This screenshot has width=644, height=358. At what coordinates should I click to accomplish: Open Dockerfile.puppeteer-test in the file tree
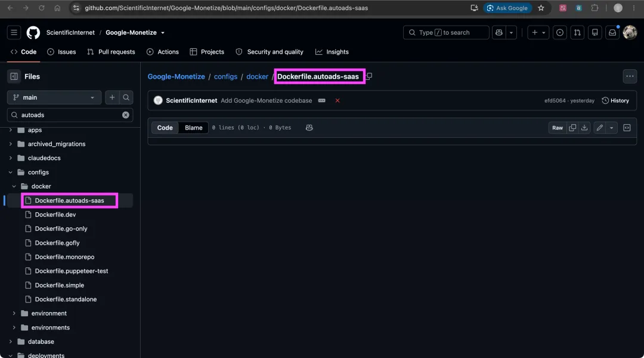pos(72,271)
